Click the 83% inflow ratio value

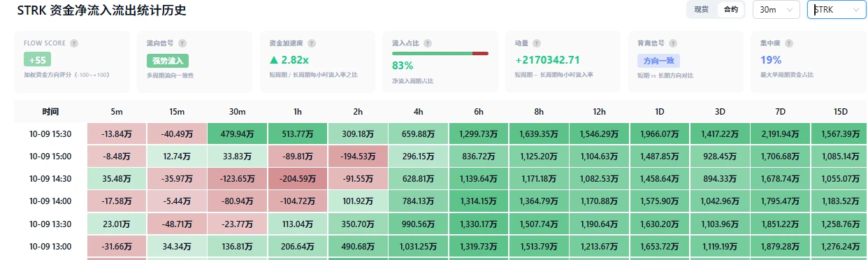click(403, 66)
